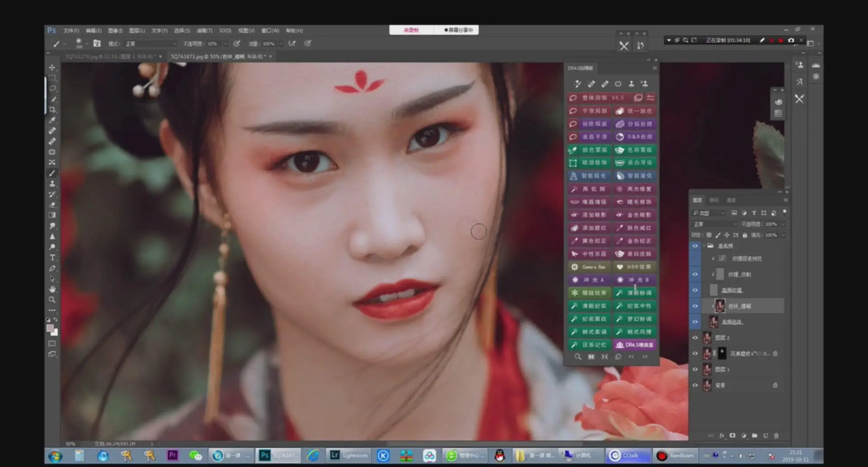Toggle visibility of 背景 layer

695,385
